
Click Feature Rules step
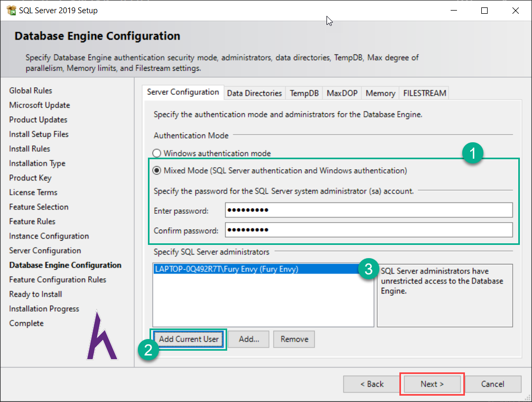tap(32, 222)
